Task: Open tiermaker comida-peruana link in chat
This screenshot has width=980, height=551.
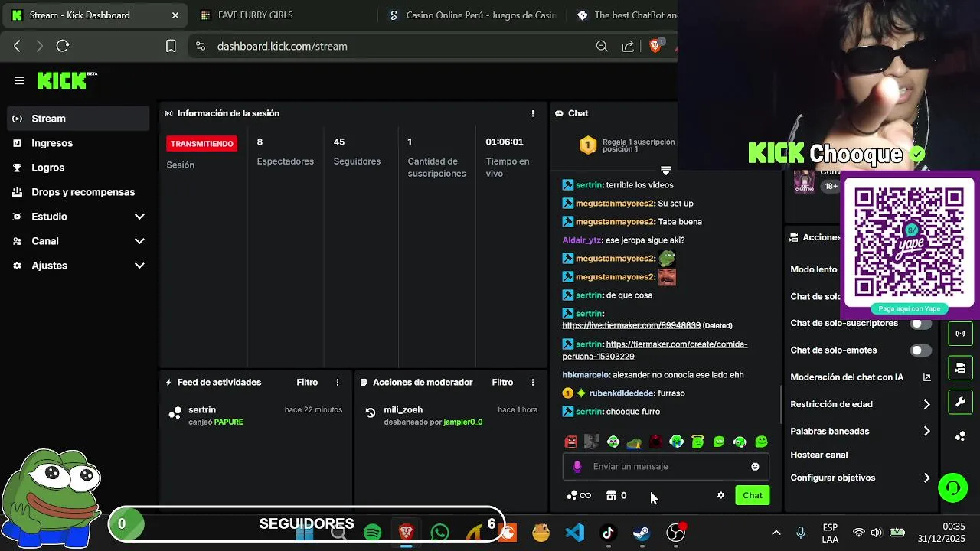Action: 655,350
